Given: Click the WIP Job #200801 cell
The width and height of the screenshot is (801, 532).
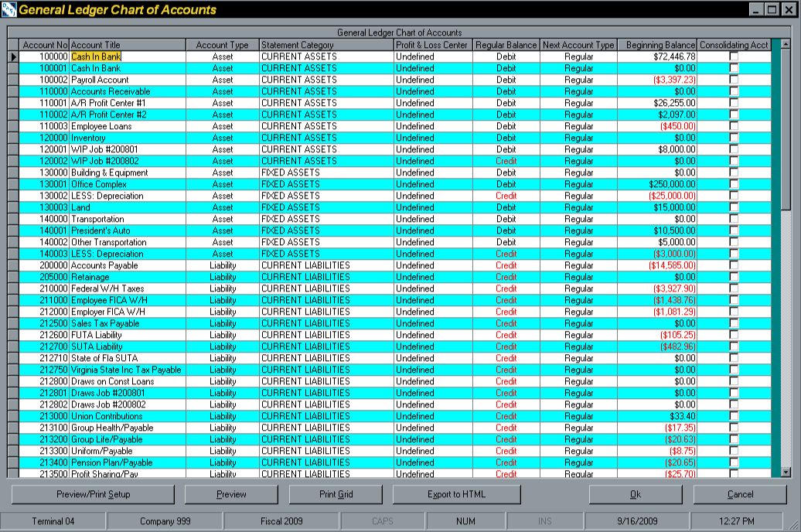Looking at the screenshot, I should [128, 149].
